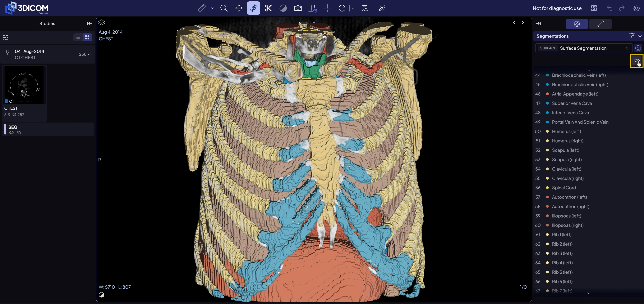The width and height of the screenshot is (644, 304).
Task: Open Segmentations settings sliders icon
Action: (632, 35)
